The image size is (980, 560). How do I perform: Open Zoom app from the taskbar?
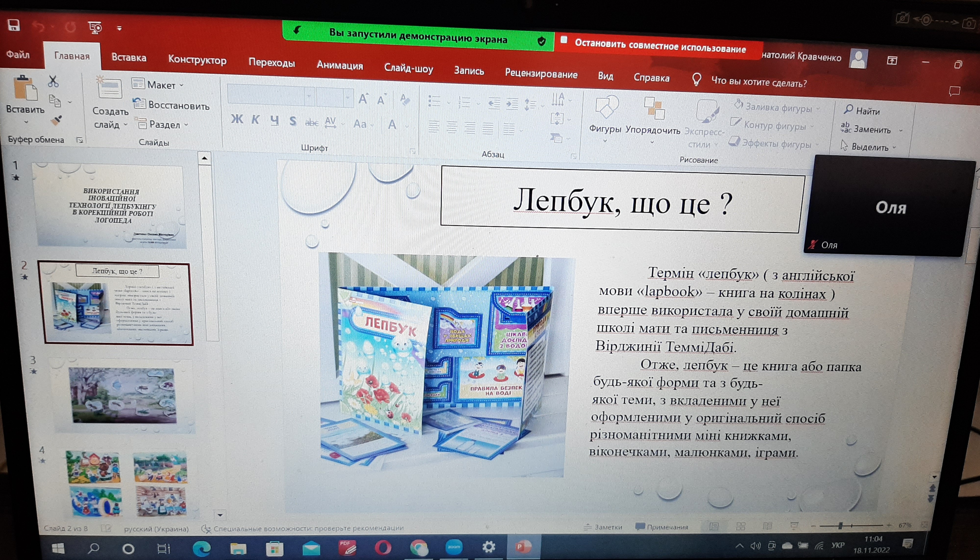454,547
